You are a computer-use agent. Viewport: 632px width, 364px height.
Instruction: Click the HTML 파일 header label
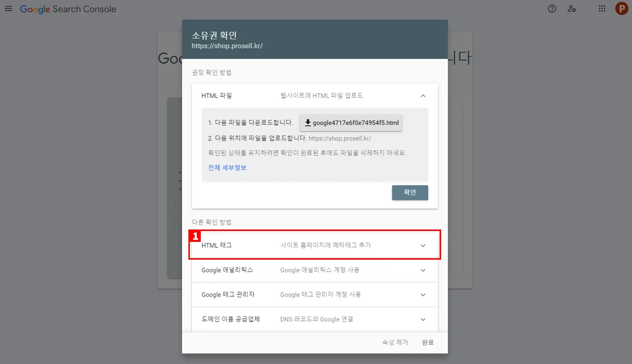tap(217, 95)
